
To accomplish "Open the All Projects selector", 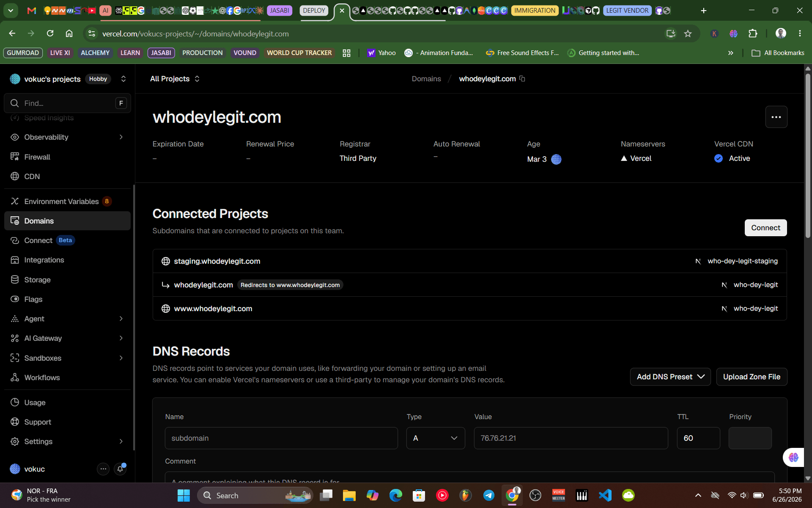I will tap(175, 79).
